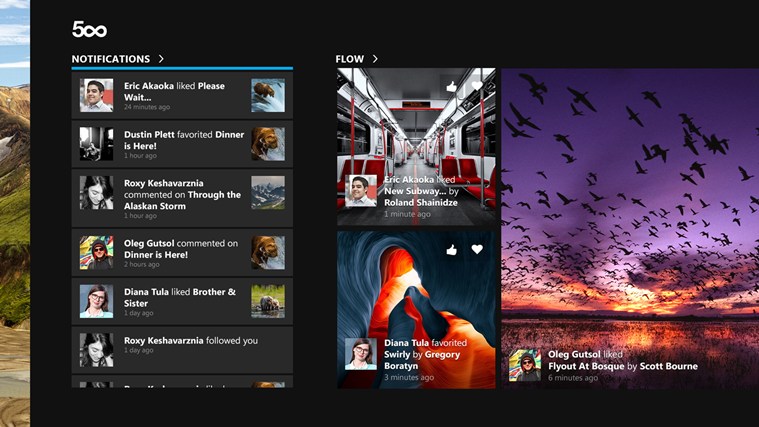Click Oleg Gutsol's avatar on Flyout At Bosque
This screenshot has height=427, width=759.
[524, 365]
